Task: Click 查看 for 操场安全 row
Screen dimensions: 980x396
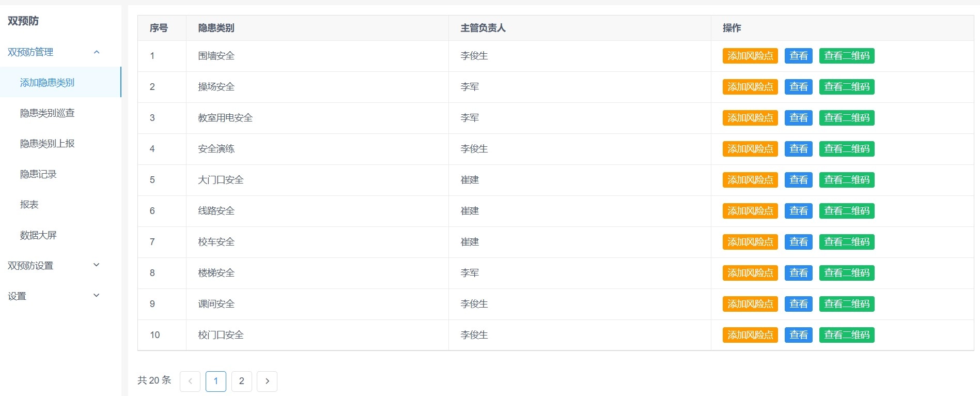Action: [798, 87]
